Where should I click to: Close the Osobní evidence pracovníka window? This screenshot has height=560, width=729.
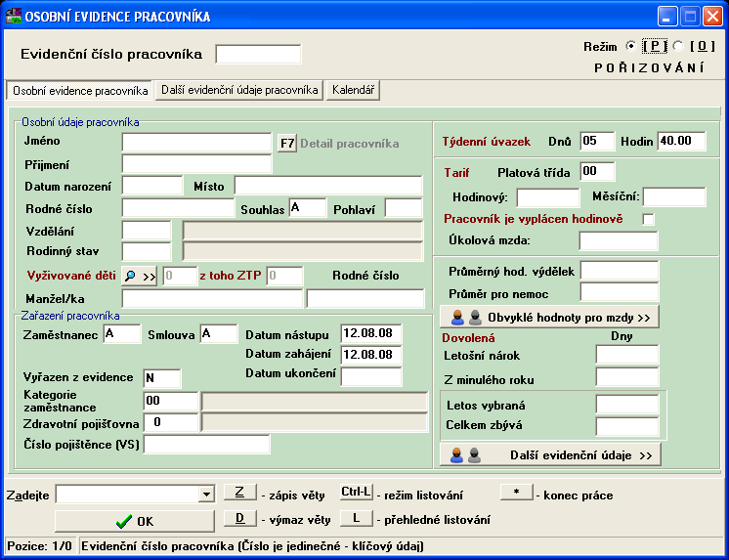(711, 17)
